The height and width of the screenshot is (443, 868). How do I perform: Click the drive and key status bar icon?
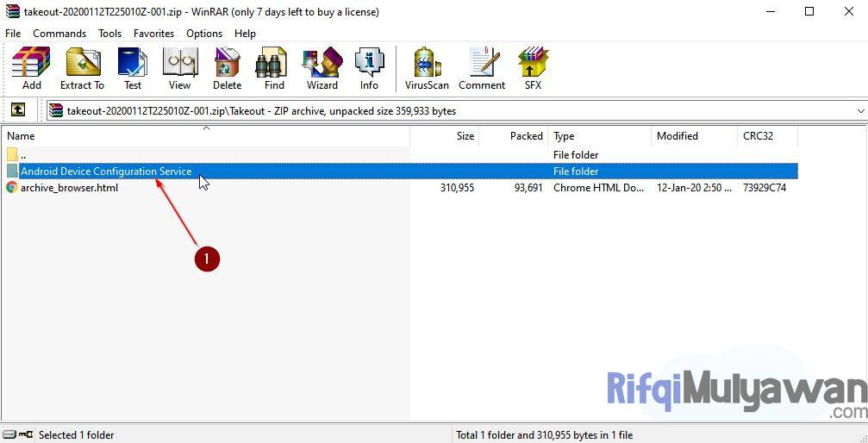[x=18, y=434]
